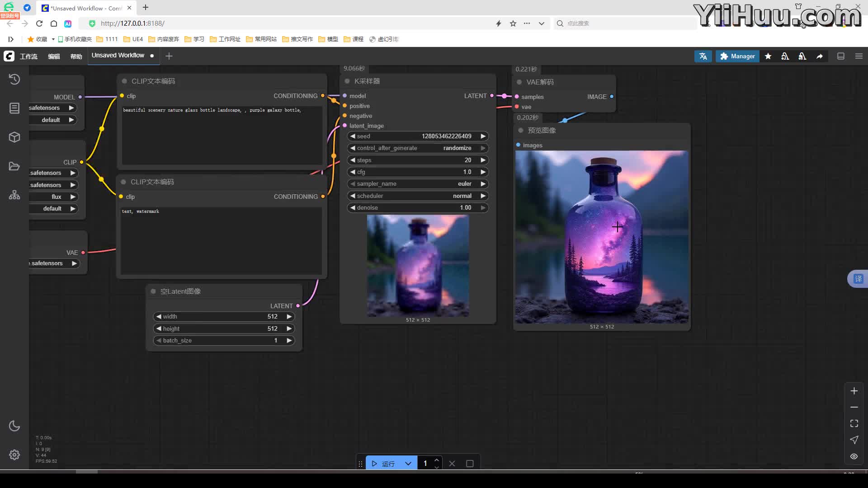Expand the run button dropdown arrow
The width and height of the screenshot is (868, 488).
408,464
